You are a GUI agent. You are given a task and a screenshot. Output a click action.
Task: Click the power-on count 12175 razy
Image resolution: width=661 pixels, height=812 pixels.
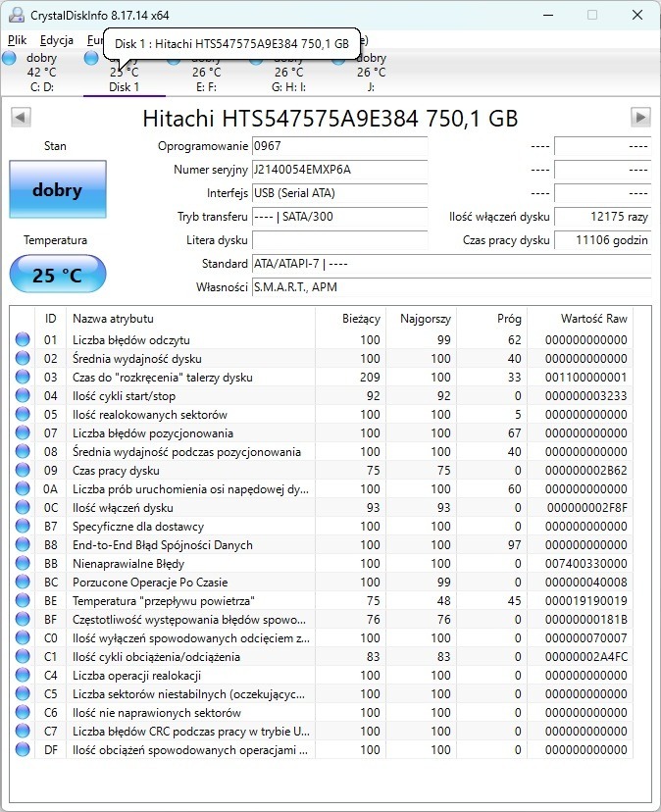(x=602, y=217)
